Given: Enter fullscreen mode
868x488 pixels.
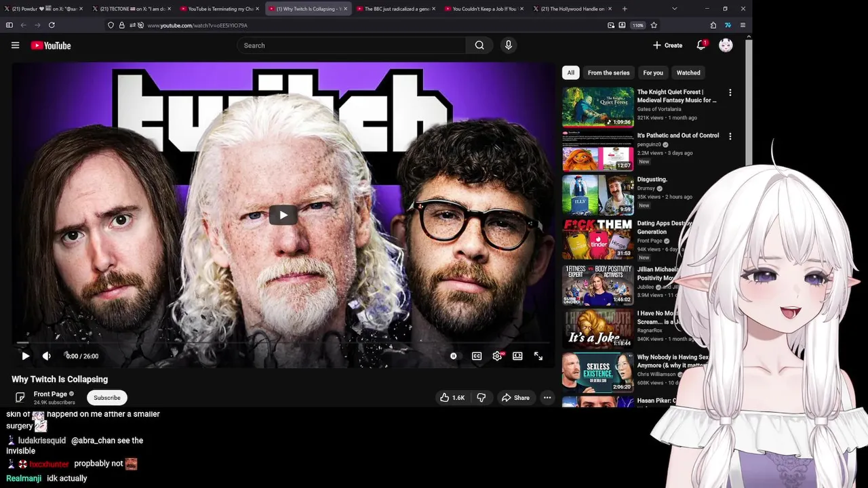Looking at the screenshot, I should 538,356.
